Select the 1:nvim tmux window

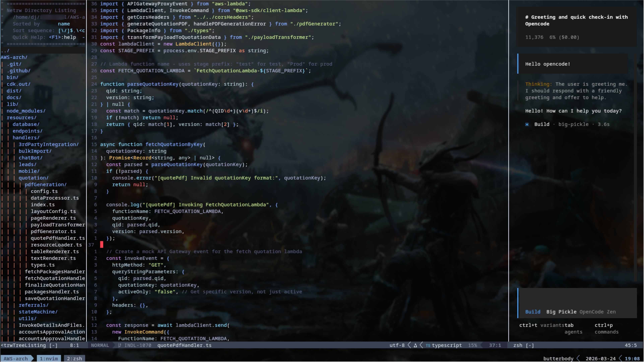[x=49, y=358]
